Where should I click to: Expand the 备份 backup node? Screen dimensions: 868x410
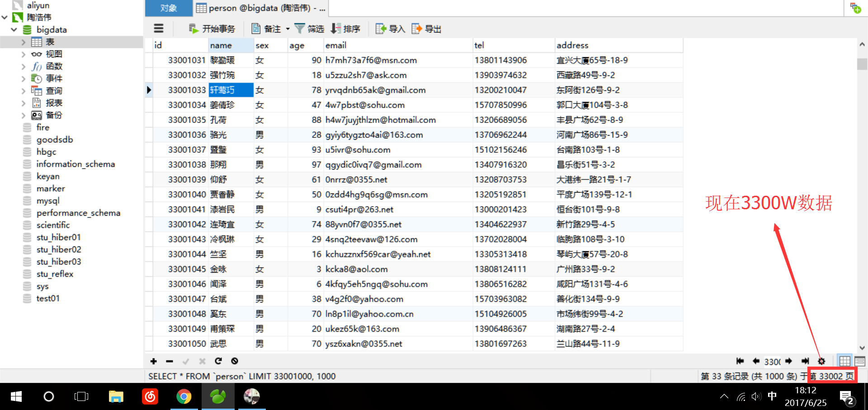pyautogui.click(x=24, y=115)
